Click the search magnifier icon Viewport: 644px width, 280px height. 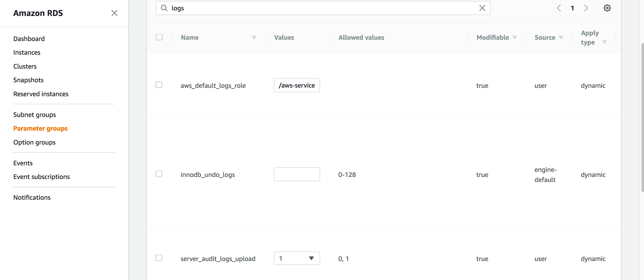(x=164, y=8)
